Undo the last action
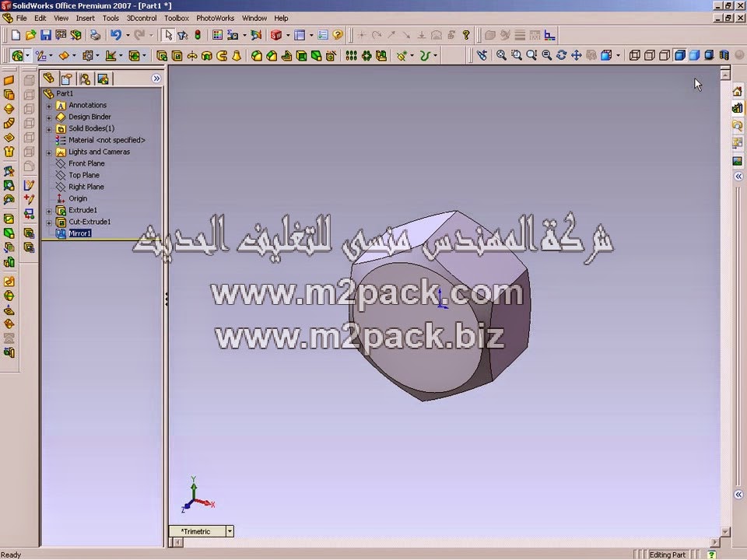This screenshot has height=560, width=747. pos(116,35)
